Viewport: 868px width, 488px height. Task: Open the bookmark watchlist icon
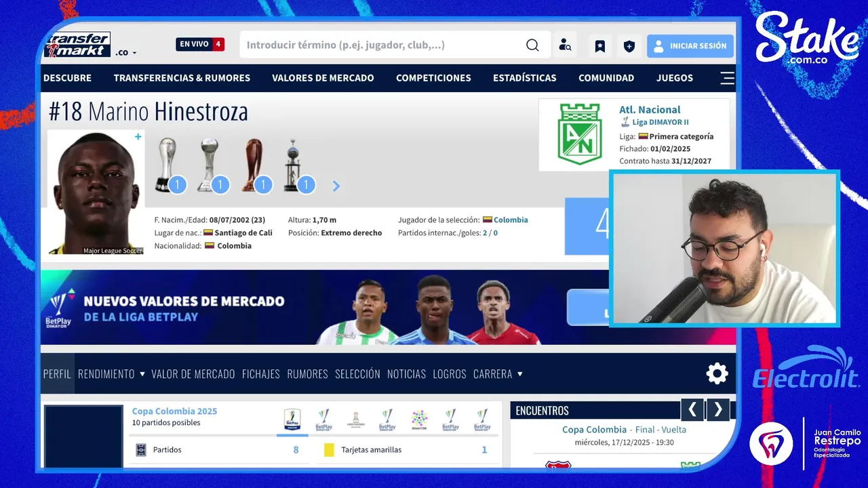click(x=600, y=46)
